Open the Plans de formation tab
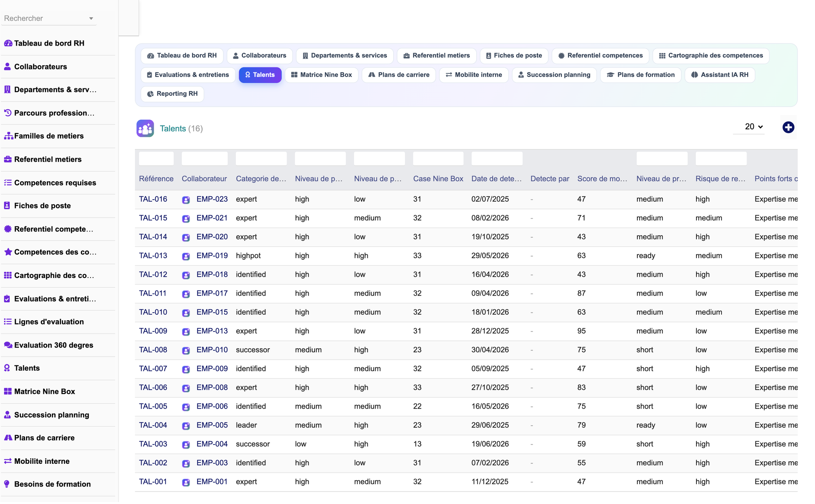815x504 pixels. [x=640, y=75]
